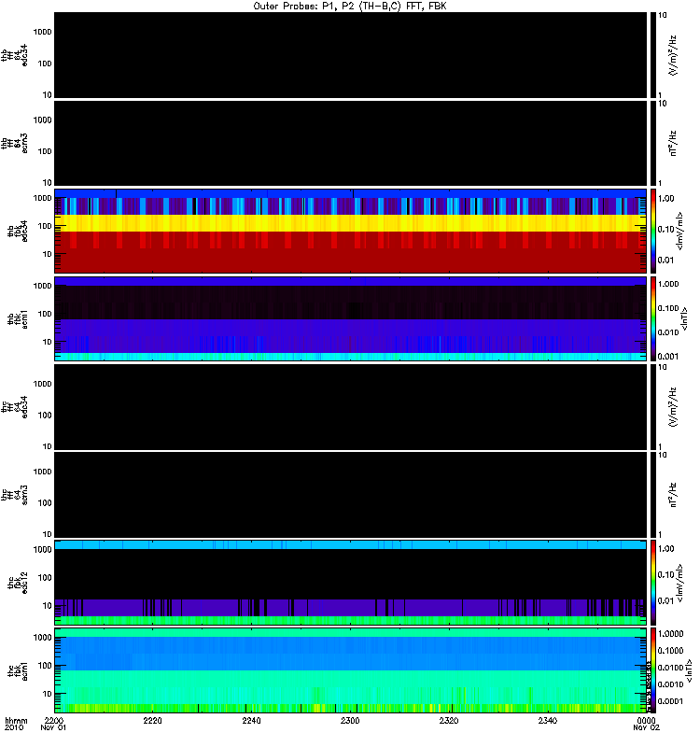Select the thc fff 64 edc34 black panel
Image resolution: width=700 pixels, height=747 pixels.
click(350, 407)
